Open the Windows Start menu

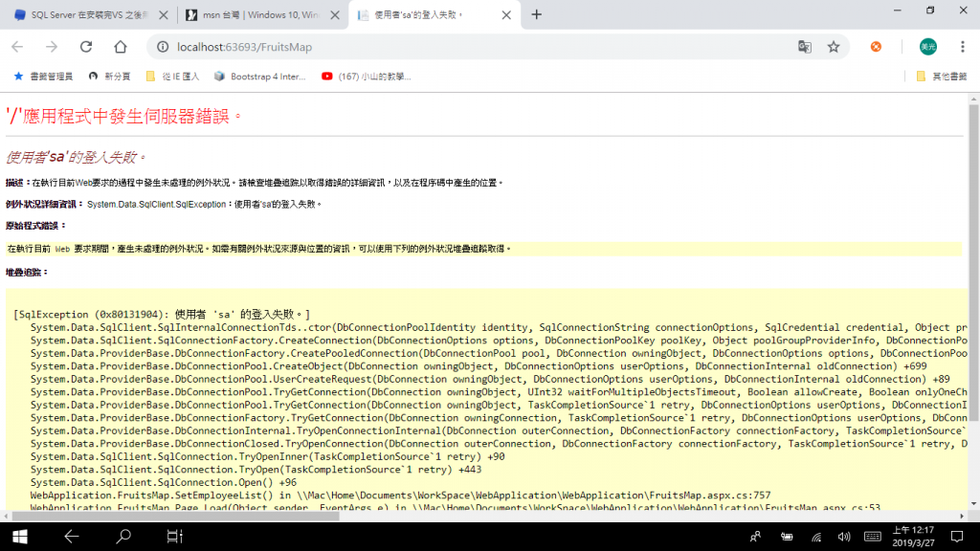[19, 537]
